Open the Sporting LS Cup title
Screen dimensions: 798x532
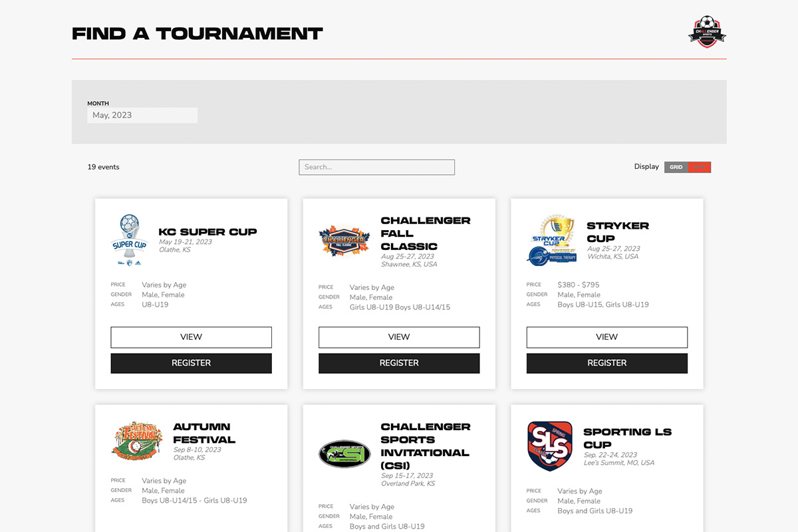[628, 438]
